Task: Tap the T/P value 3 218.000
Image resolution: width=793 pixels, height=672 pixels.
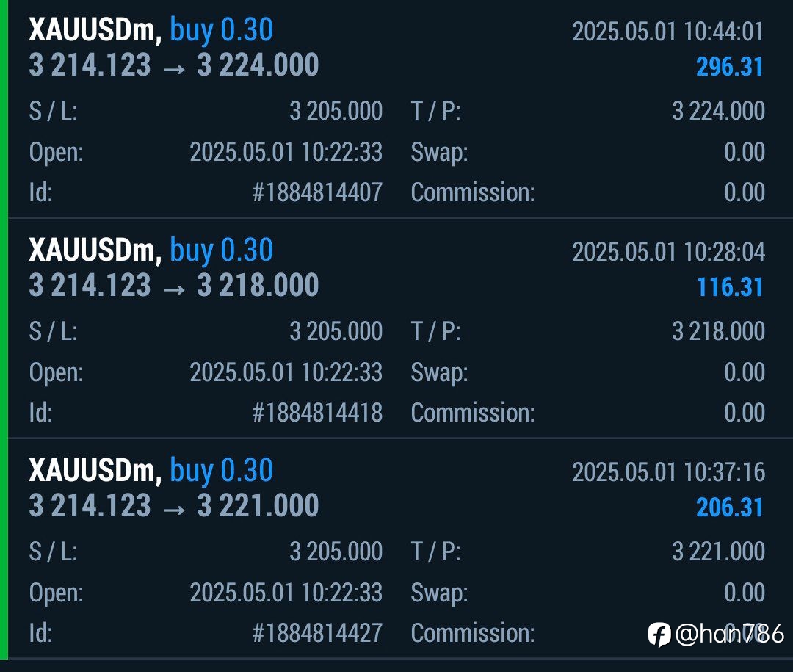Action: [718, 331]
